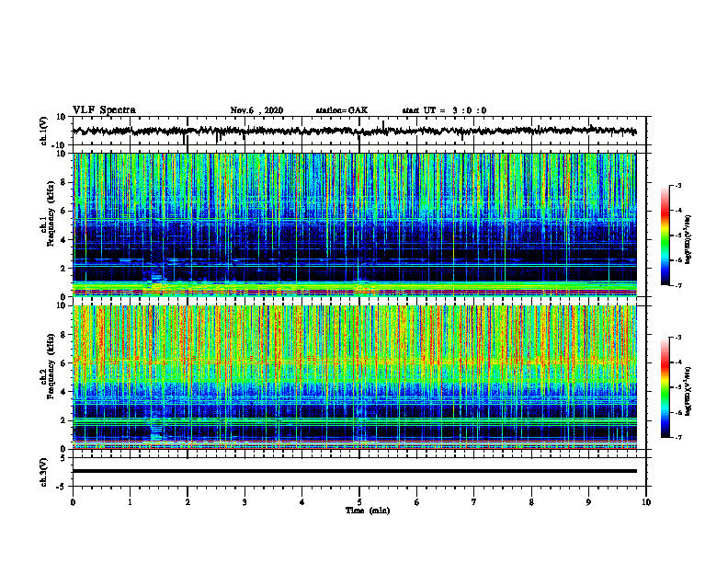Click the "8" kHz tick on ch.1 frequency axis
Screen dimensions: 728x563
[64, 182]
